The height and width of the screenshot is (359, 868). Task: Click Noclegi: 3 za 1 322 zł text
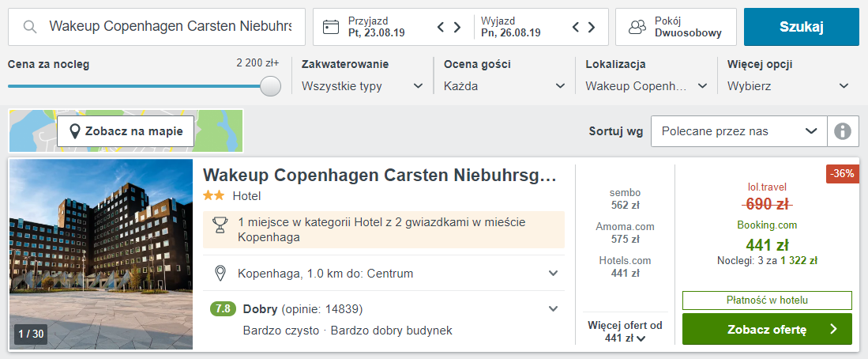point(767,260)
